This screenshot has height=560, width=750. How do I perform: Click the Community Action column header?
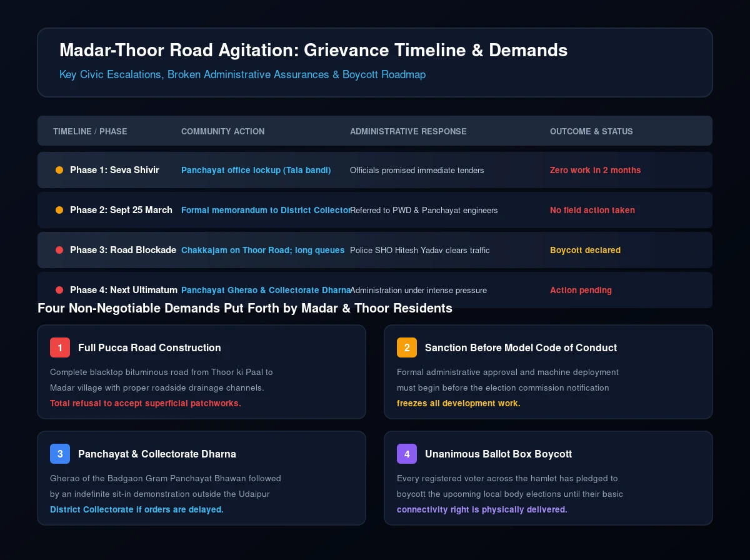point(222,131)
